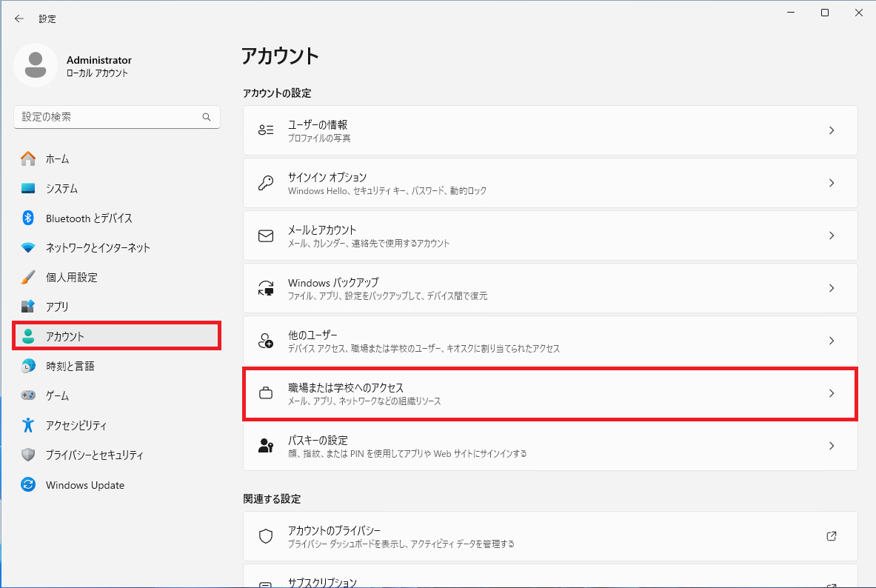Screen dimensions: 876x588
Task: Click chevron on 職場または学校へのアクセス row
Action: coord(832,393)
